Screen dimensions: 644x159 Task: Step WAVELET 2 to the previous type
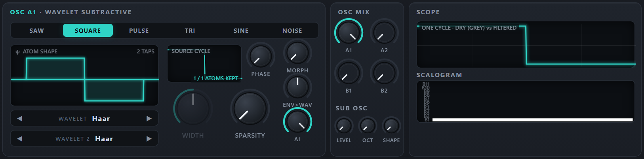pyautogui.click(x=20, y=138)
